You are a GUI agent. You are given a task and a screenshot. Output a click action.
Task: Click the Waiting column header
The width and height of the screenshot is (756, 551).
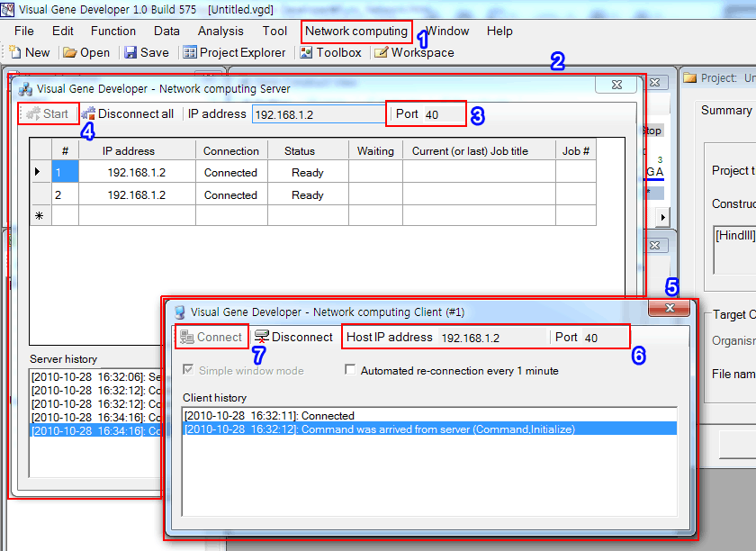pos(375,150)
